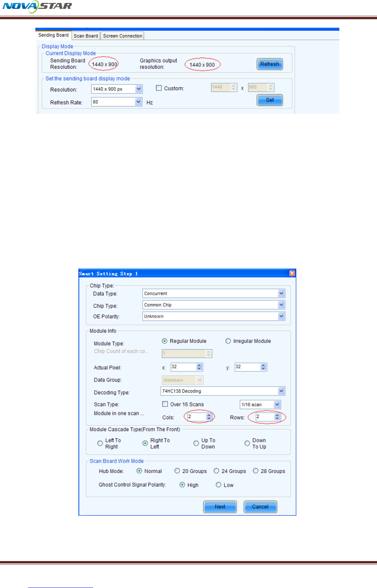Select the 20 Groups hub mode
377x588 pixels.
point(177,471)
